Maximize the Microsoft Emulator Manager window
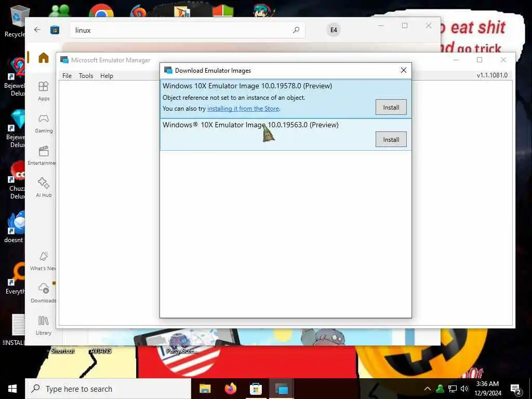 coord(480,60)
